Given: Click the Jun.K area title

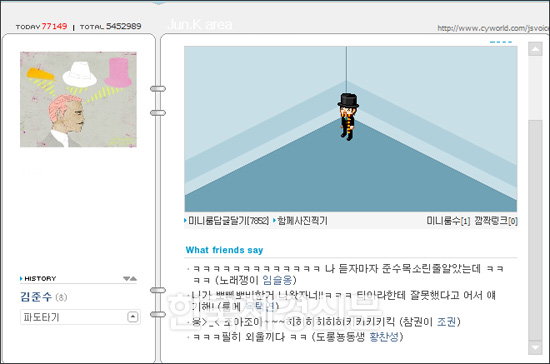Looking at the screenshot, I should click(x=200, y=24).
